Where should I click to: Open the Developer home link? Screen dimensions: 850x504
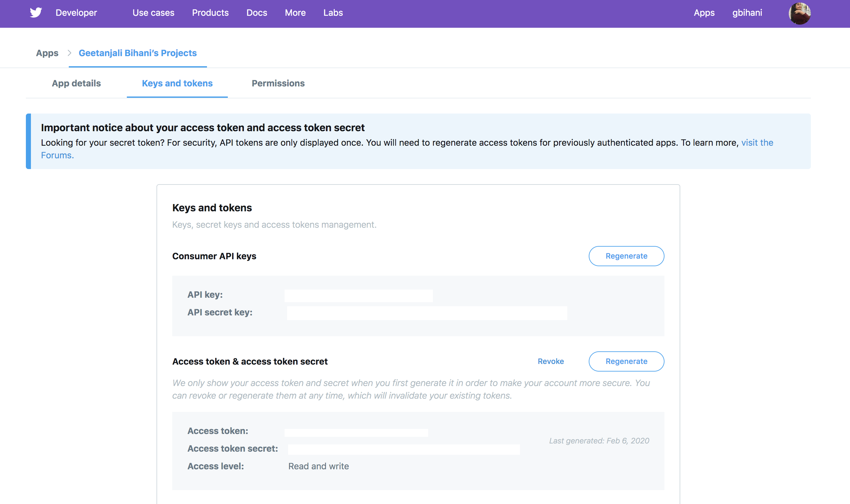click(x=76, y=13)
